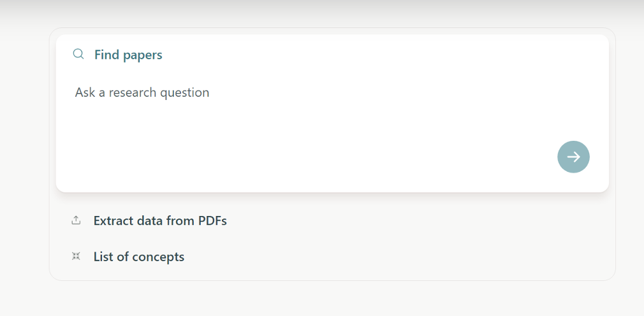This screenshot has width=644, height=316.
Task: Submit the research question with round arrow button
Action: (573, 157)
